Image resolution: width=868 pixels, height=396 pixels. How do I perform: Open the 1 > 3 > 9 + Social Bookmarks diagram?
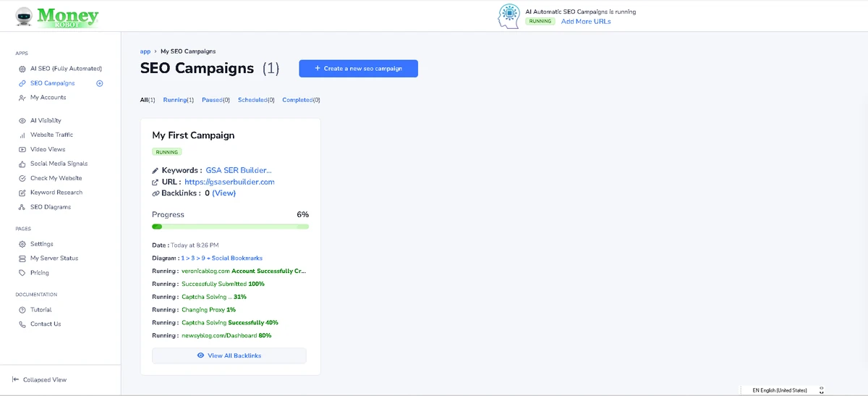tap(221, 258)
